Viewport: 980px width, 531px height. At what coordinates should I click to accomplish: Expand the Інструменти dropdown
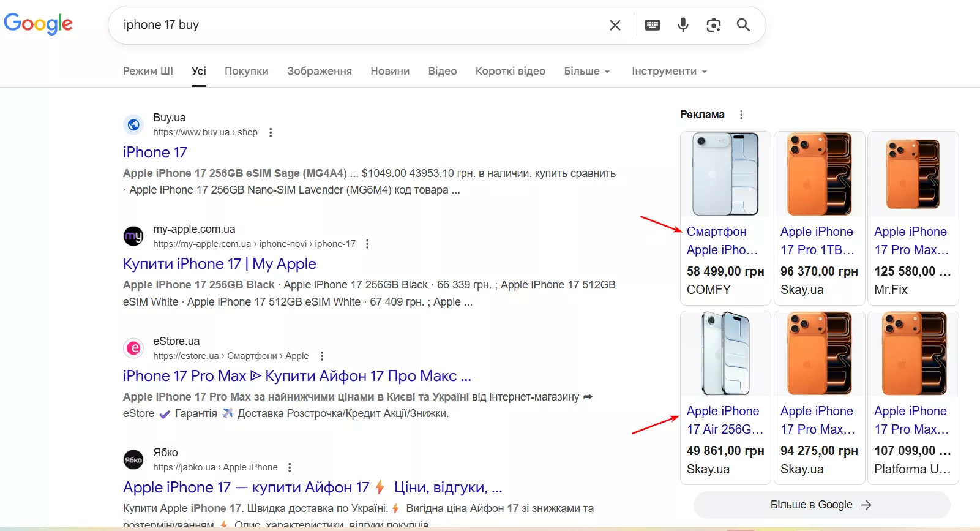coord(670,71)
